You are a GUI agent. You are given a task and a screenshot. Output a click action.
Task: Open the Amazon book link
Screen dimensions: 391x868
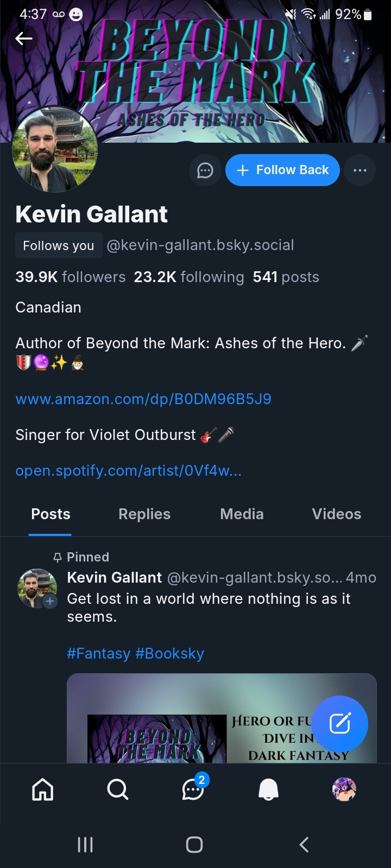[143, 399]
